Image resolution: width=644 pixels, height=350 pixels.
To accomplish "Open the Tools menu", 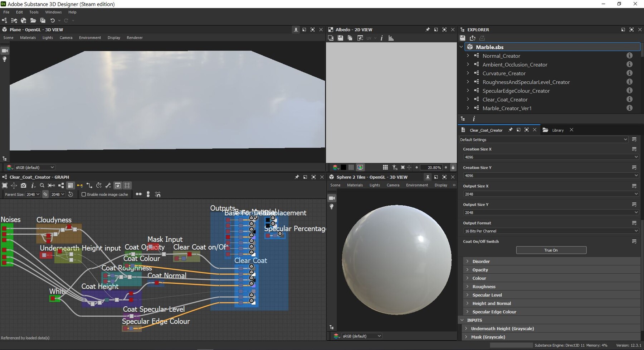I will click(34, 12).
